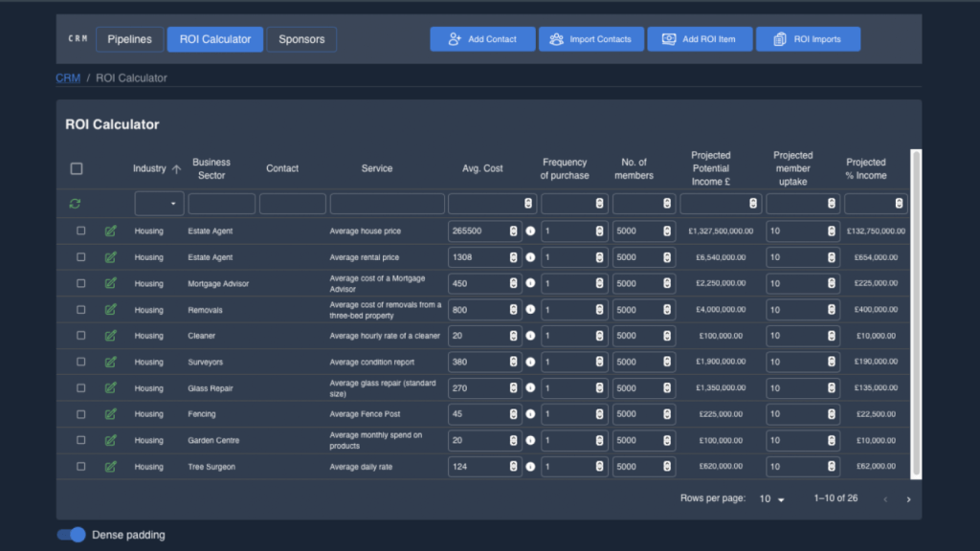Click the edit icon for Tree Surgeon row

coord(110,467)
